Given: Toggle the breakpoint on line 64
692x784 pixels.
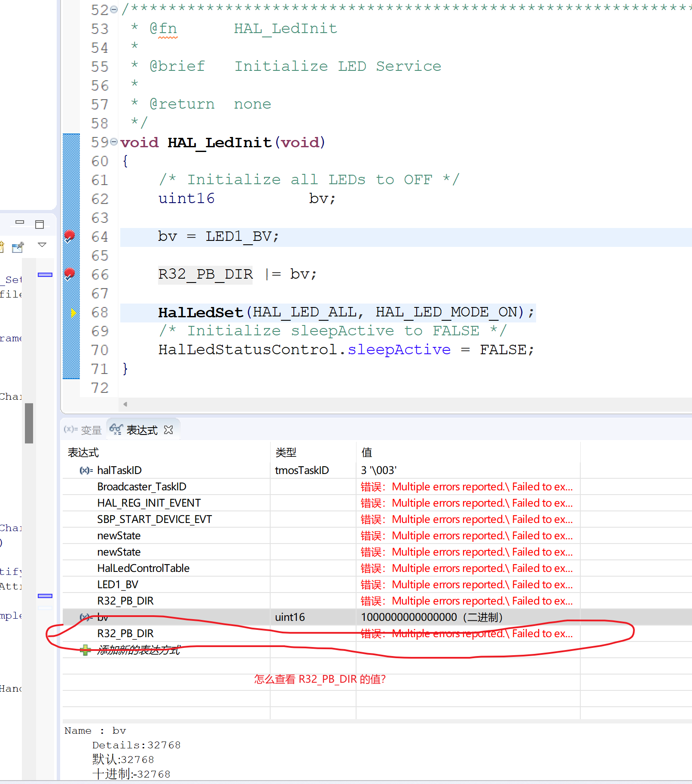Looking at the screenshot, I should [x=69, y=236].
